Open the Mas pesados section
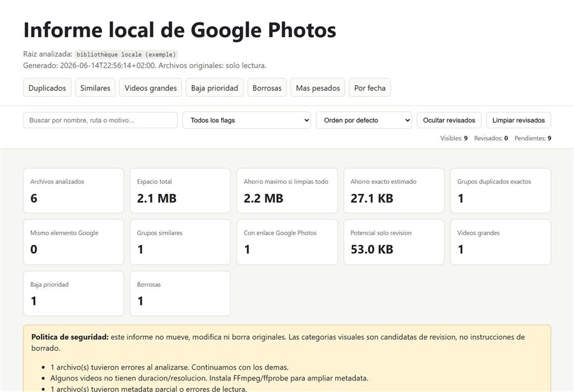 pos(318,88)
